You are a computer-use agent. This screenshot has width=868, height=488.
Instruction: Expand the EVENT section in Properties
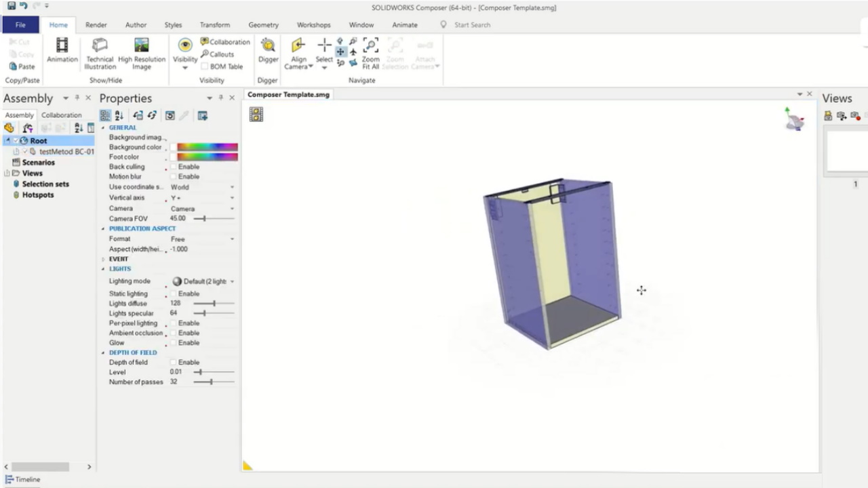104,259
